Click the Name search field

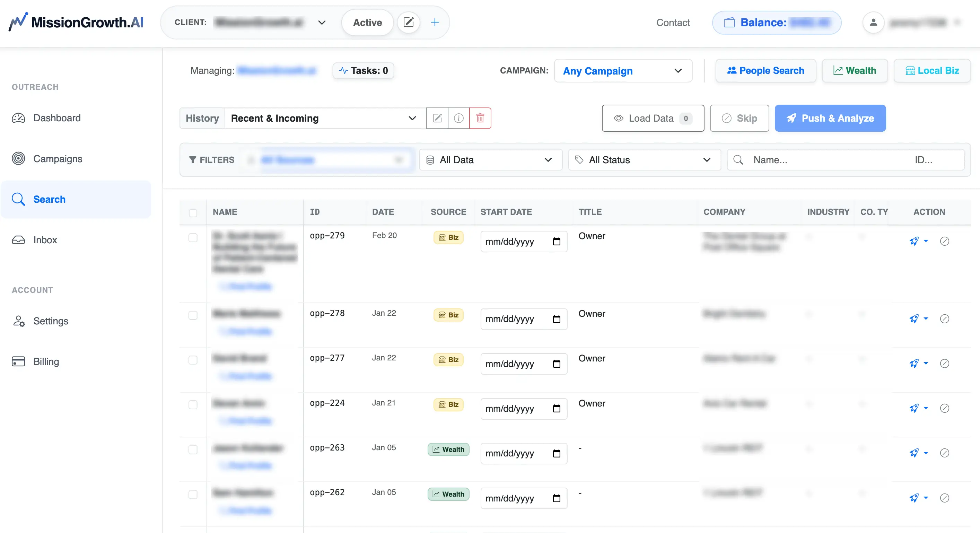[799, 160]
